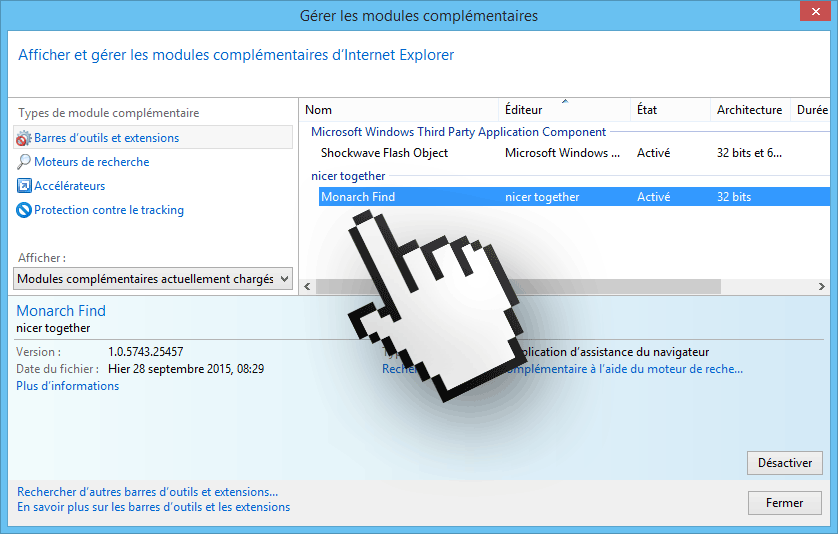Click 'Monarch Find' title in details pane
The height and width of the screenshot is (534, 838).
61,311
